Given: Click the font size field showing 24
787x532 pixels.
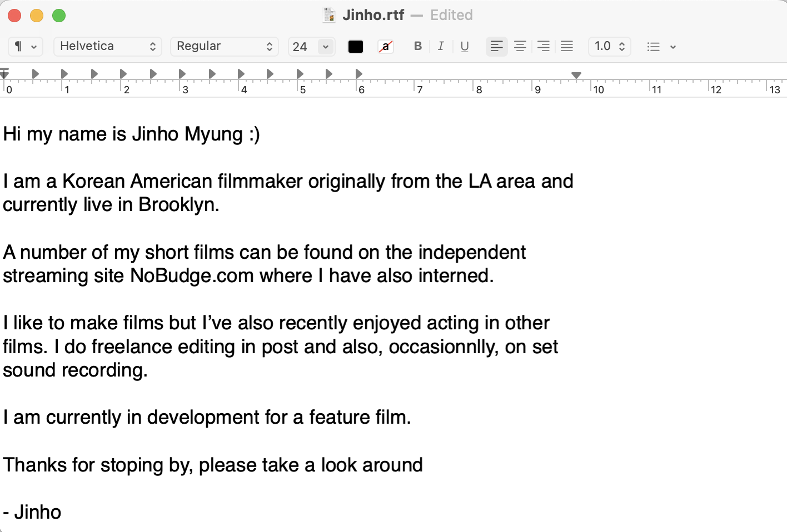Looking at the screenshot, I should click(x=302, y=47).
